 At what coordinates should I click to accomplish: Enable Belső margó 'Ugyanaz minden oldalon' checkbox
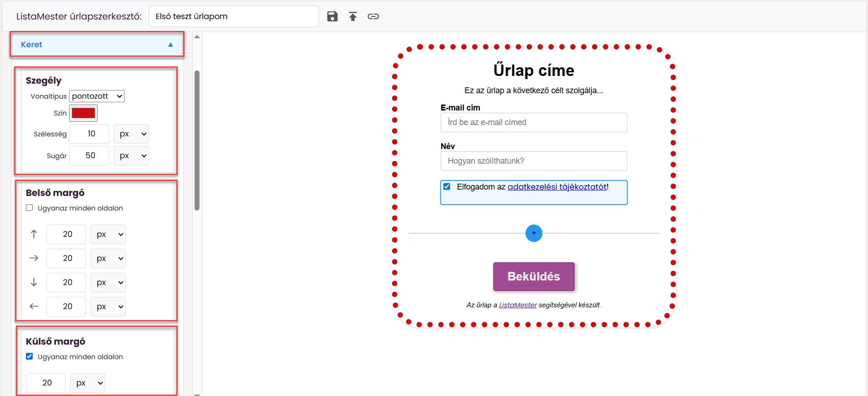tap(30, 208)
